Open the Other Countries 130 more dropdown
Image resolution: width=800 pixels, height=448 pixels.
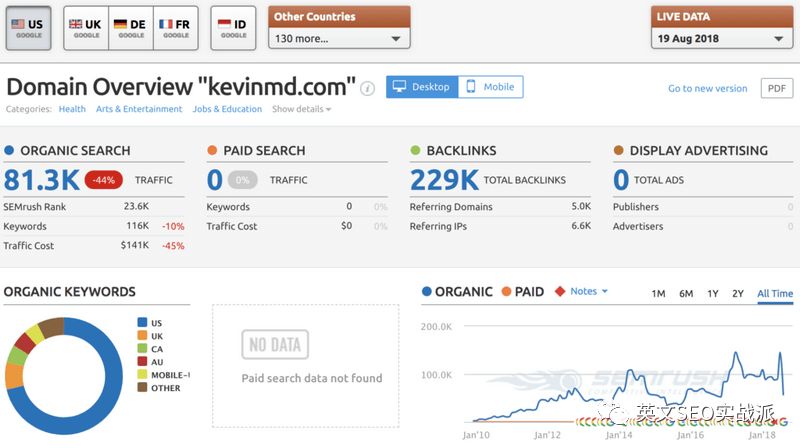(x=339, y=38)
